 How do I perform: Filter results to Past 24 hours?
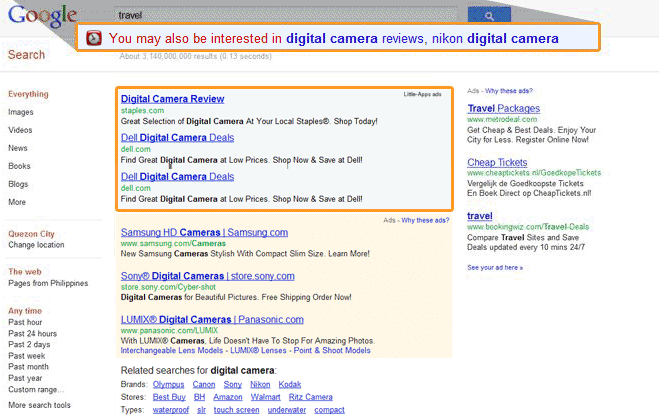pos(32,334)
